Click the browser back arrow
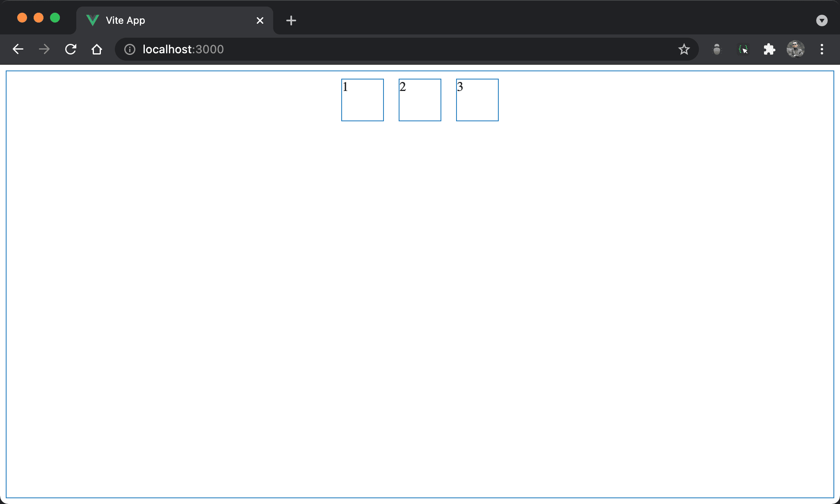The image size is (840, 504). click(18, 49)
